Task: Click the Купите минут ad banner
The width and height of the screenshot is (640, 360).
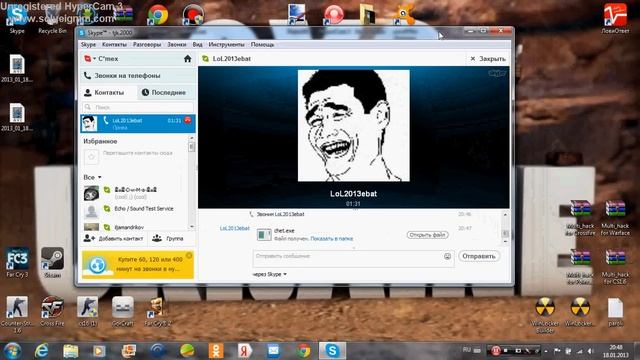Action: tap(138, 264)
